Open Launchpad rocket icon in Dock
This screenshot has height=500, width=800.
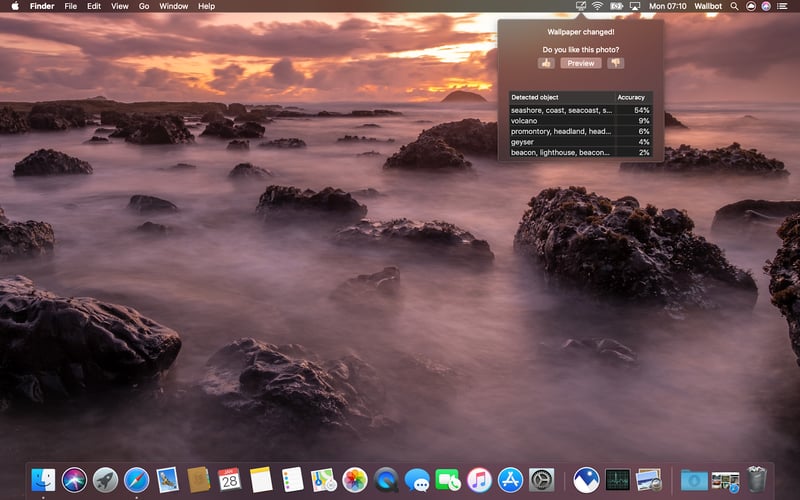pos(106,480)
